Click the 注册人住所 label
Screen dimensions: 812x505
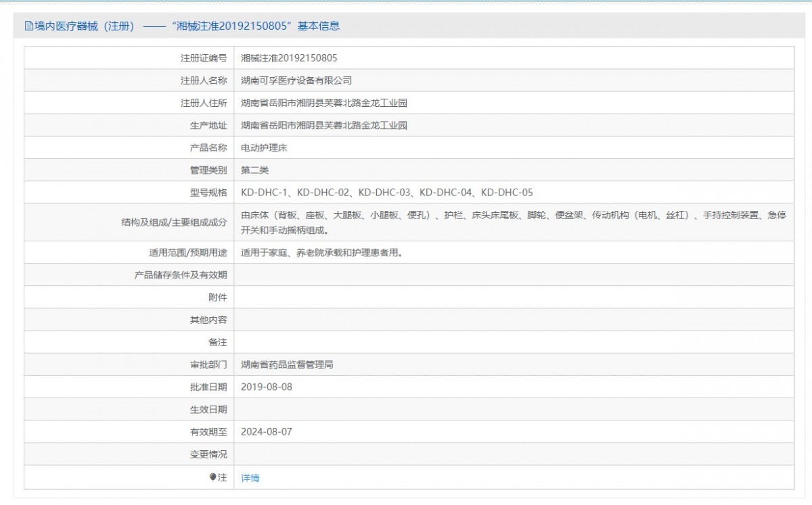pyautogui.click(x=204, y=103)
